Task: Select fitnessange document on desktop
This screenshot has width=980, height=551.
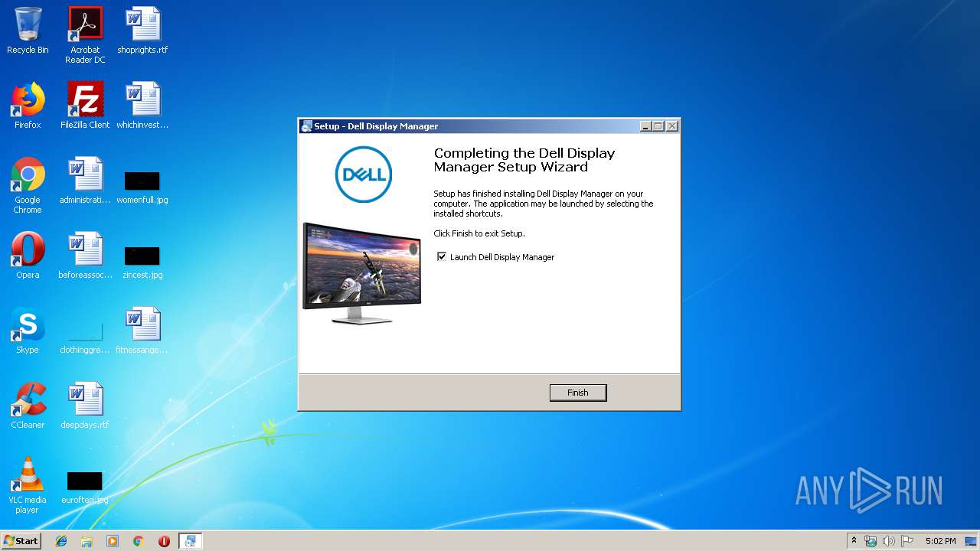Action: (x=142, y=331)
